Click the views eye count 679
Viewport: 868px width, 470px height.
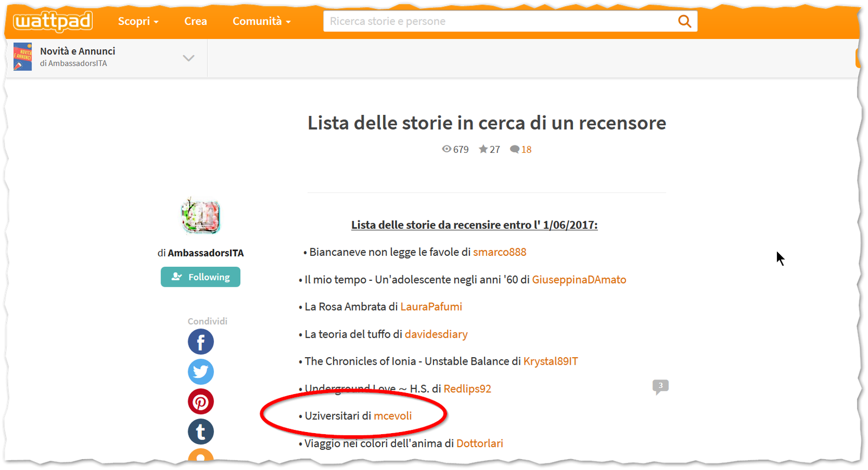(455, 150)
